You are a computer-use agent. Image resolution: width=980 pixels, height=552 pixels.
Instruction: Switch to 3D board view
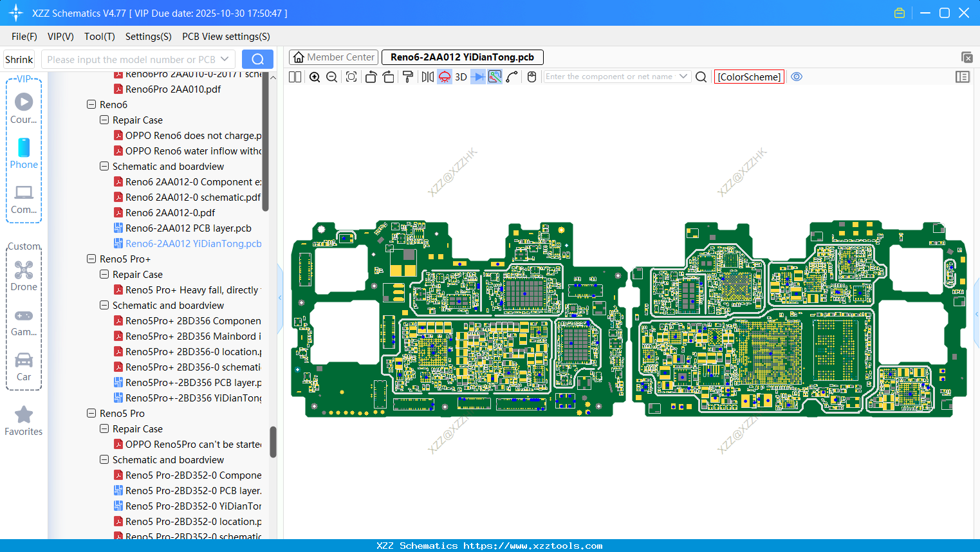coord(461,77)
